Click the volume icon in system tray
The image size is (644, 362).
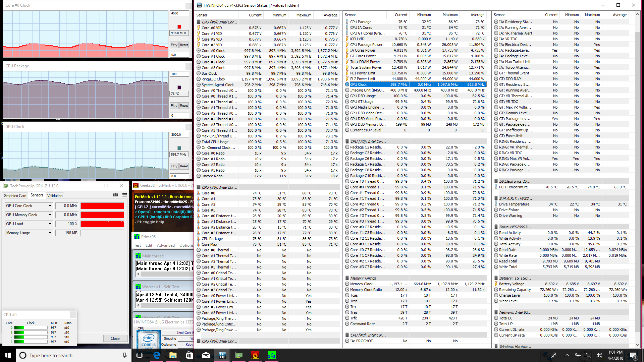599,355
